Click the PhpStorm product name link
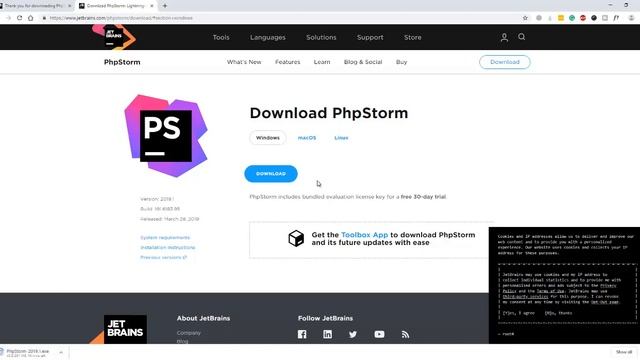Screen dimensions: 640x360 pos(122,62)
